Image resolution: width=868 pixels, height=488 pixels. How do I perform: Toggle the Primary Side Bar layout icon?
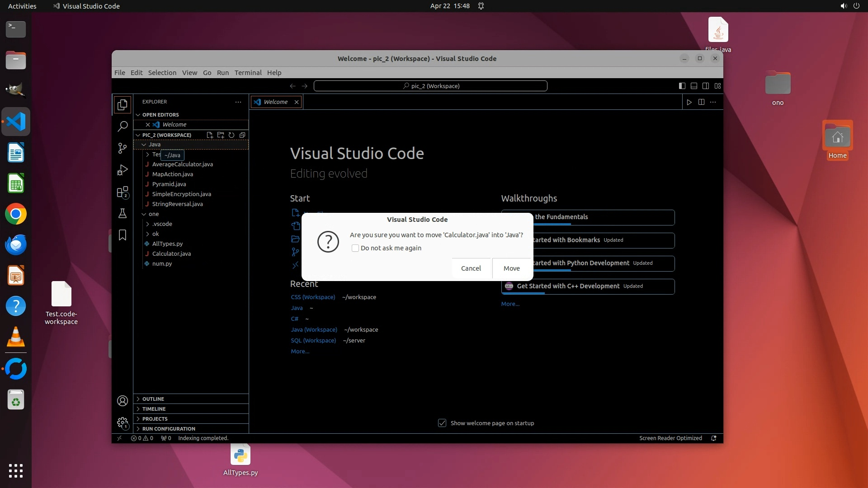point(682,86)
